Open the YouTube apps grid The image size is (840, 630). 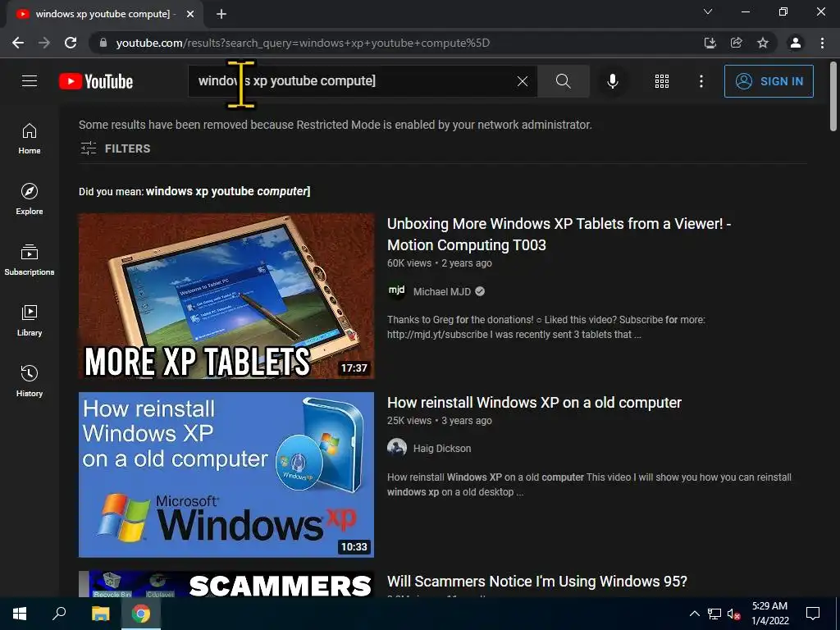(x=662, y=81)
